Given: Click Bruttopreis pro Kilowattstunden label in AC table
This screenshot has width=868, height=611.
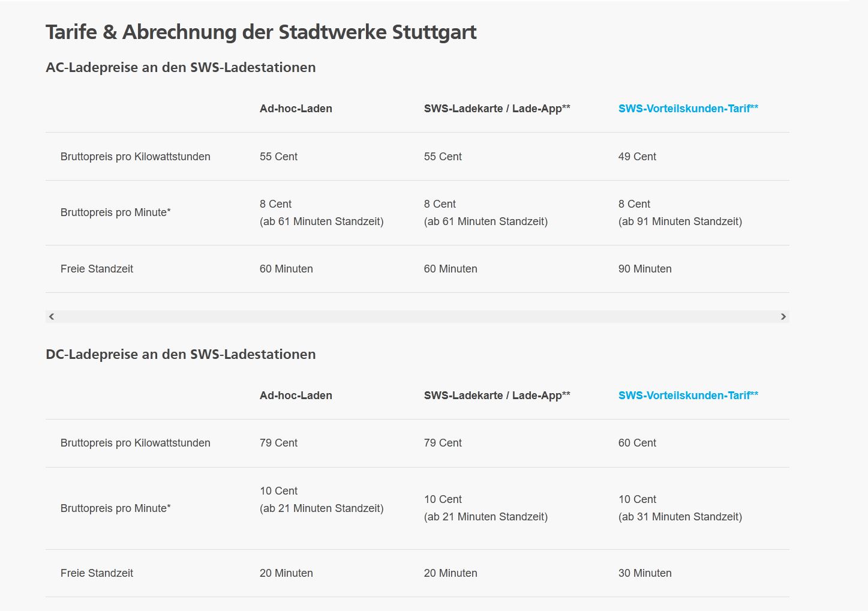Looking at the screenshot, I should click(136, 157).
